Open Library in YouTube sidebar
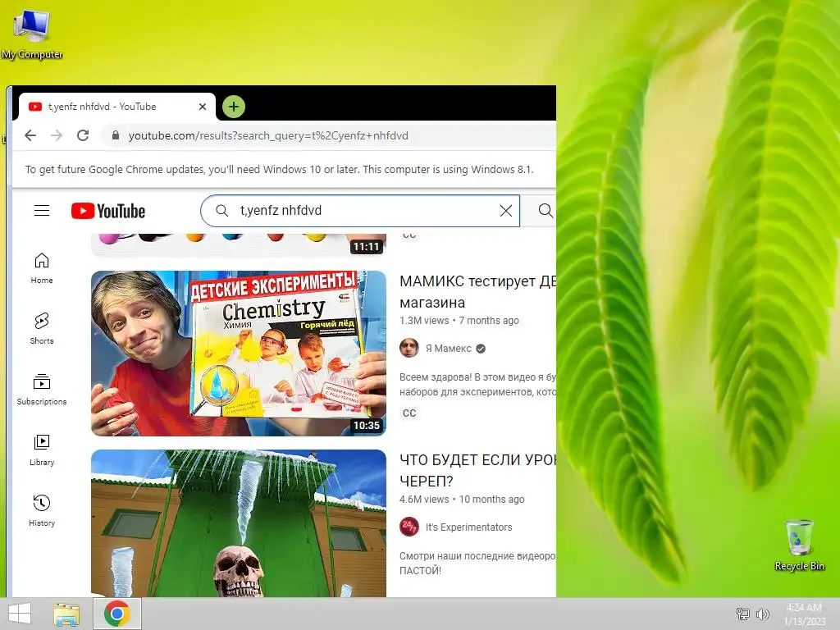Screen dimensions: 840x630 (42, 450)
